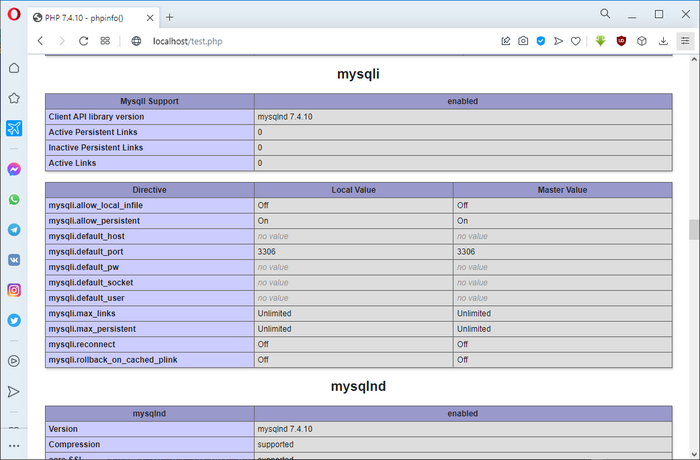Open a new tab with plus button
Viewport: 700px width, 460px height.
pyautogui.click(x=169, y=17)
